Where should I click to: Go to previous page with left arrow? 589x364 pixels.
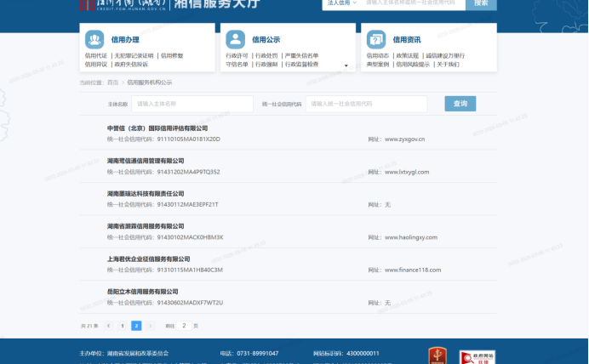click(109, 326)
